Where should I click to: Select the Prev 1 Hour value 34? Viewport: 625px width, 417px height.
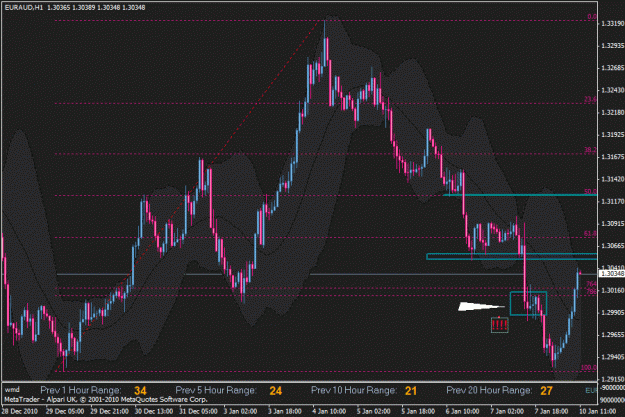point(140,391)
